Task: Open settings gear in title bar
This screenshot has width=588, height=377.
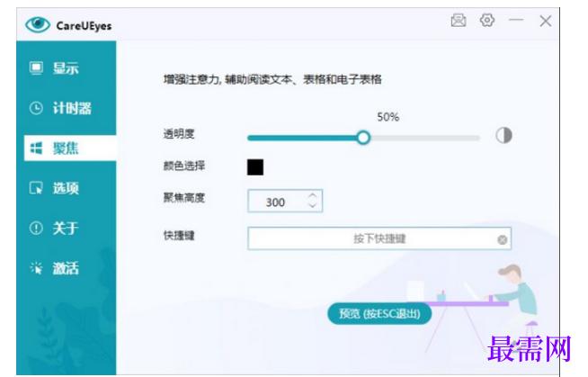Action: tap(487, 20)
